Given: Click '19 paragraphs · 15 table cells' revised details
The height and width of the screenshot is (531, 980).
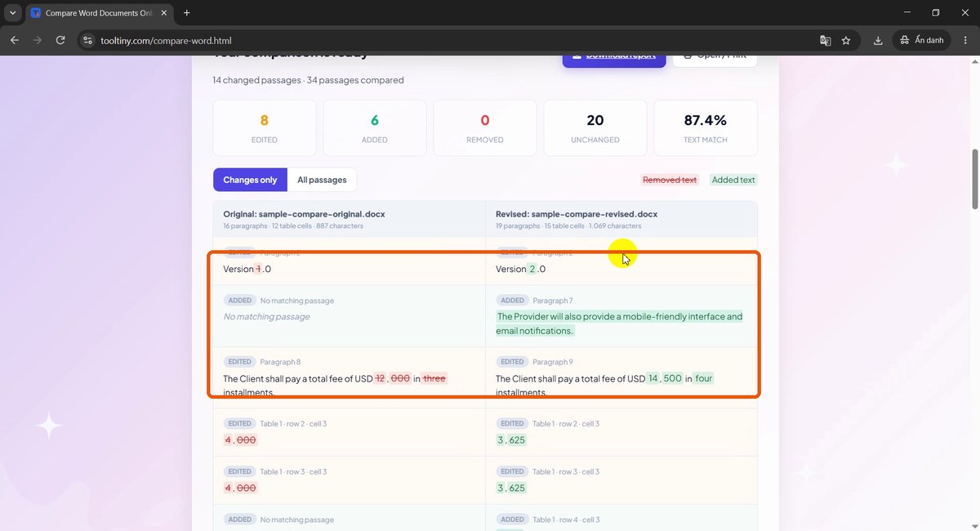Looking at the screenshot, I should tap(568, 225).
